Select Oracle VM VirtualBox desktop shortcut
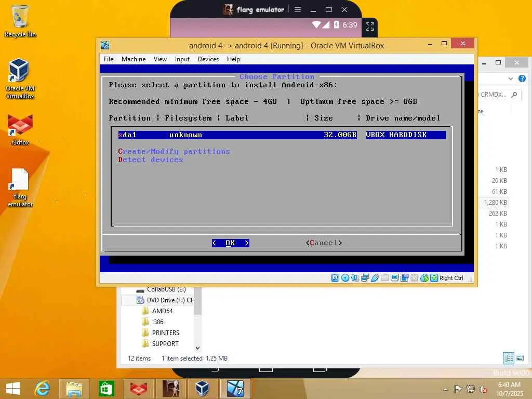Viewport: 532px width, 399px height. 20,79
